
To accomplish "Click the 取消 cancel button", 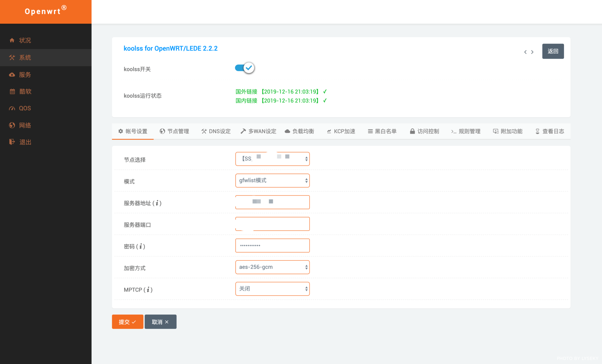I will (161, 322).
